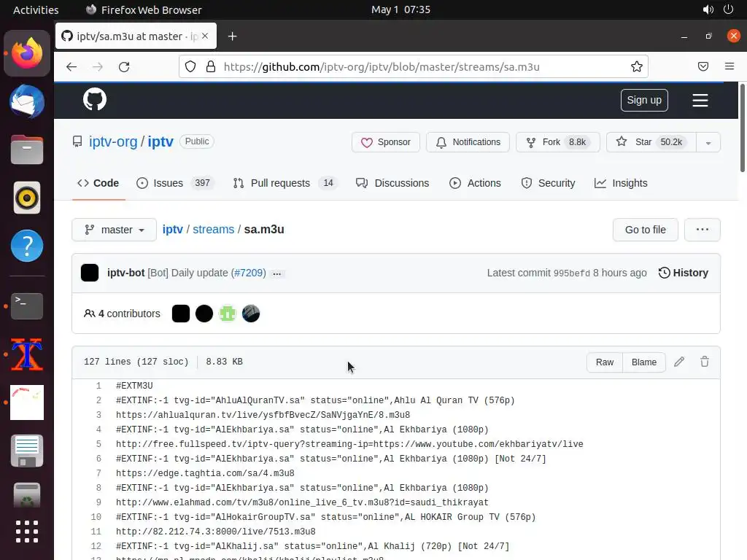Screen dimensions: 747x560
Task: Close the iptv/sa.m3u tab
Action: click(x=205, y=36)
